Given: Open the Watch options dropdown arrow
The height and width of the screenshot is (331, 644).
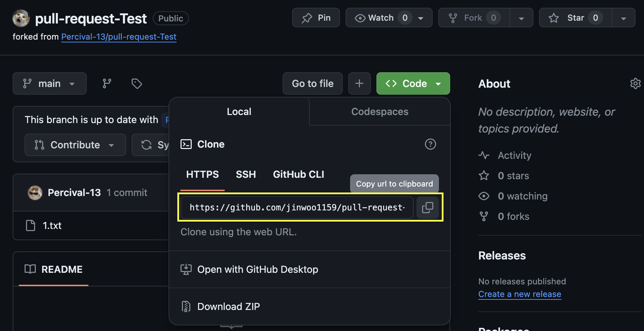Looking at the screenshot, I should pyautogui.click(x=421, y=18).
